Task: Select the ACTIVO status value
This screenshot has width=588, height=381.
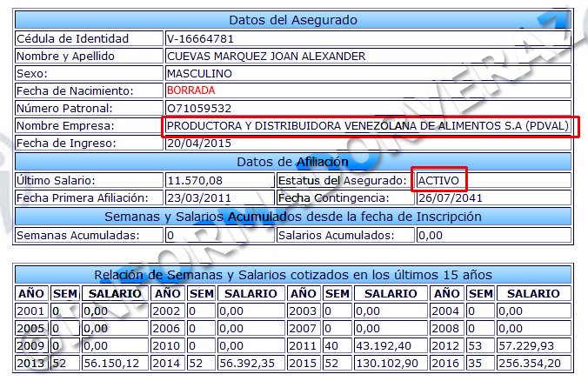Action: tap(438, 181)
